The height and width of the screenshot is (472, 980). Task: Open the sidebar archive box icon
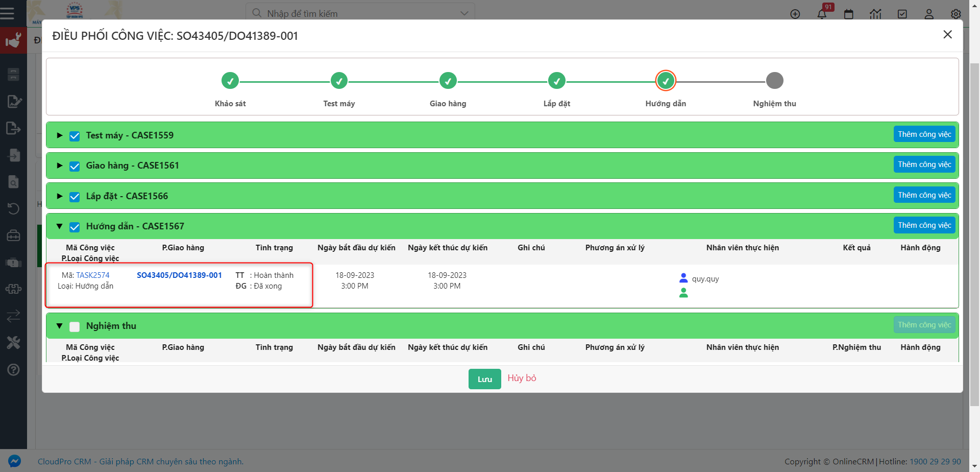pyautogui.click(x=14, y=75)
